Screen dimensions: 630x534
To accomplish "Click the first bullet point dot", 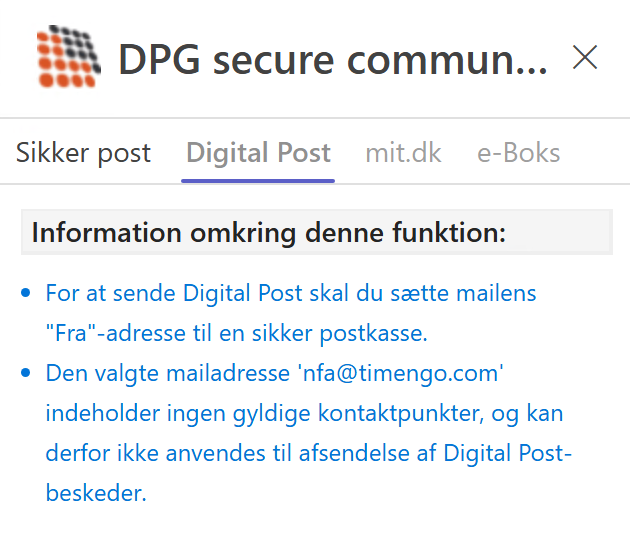I will (x=26, y=294).
